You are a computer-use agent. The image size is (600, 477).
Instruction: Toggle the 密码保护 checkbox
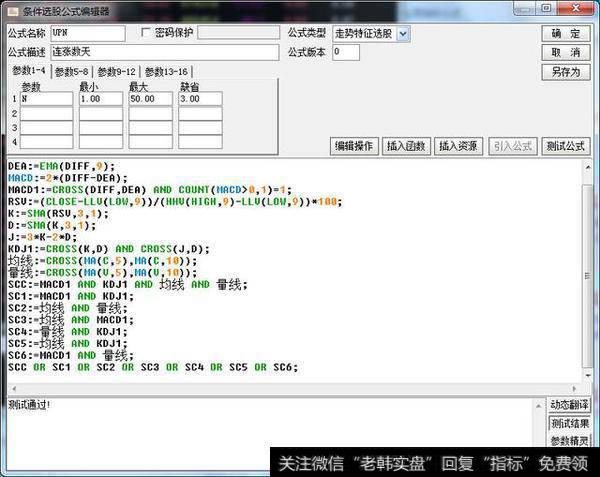coord(145,33)
